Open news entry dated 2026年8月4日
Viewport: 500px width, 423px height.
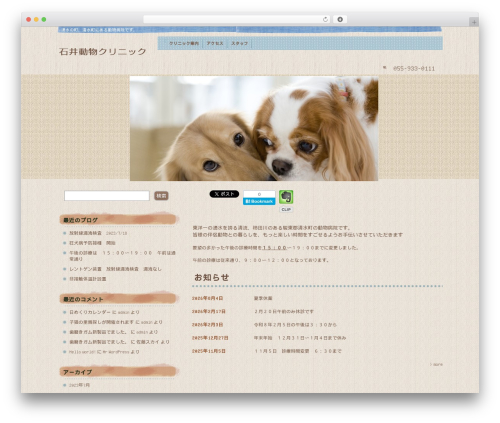click(207, 298)
